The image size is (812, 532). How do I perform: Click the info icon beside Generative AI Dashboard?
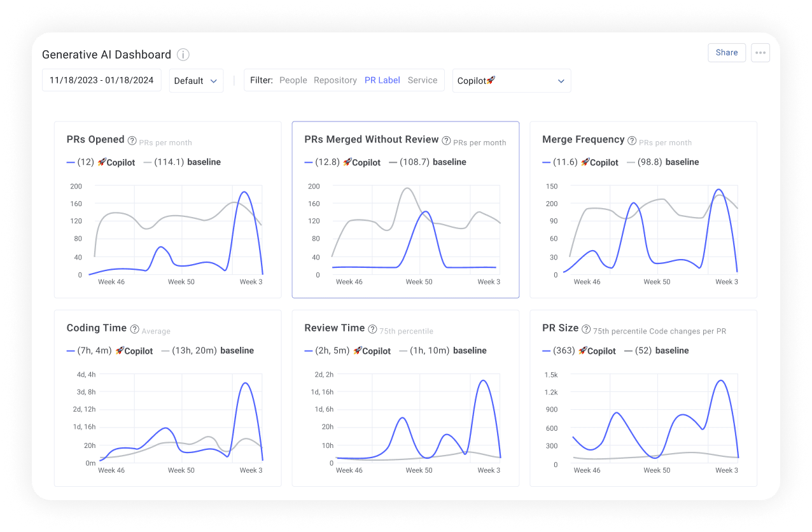[x=183, y=55]
